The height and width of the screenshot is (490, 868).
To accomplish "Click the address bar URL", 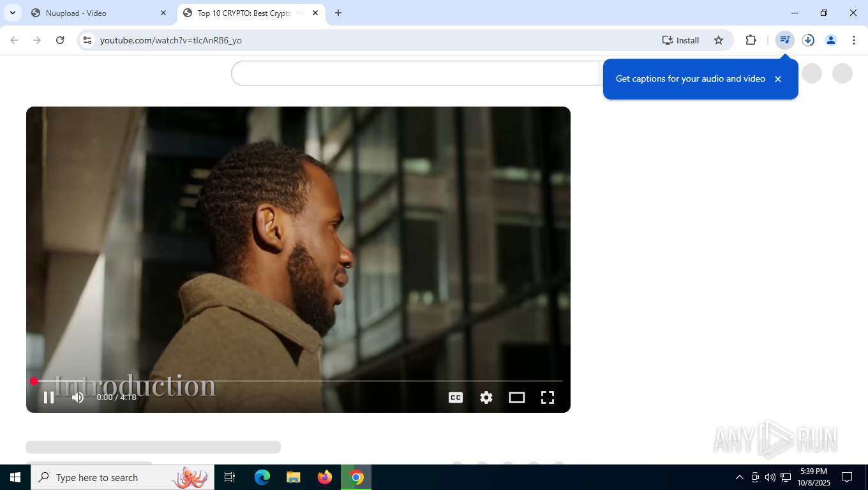I will pos(171,40).
